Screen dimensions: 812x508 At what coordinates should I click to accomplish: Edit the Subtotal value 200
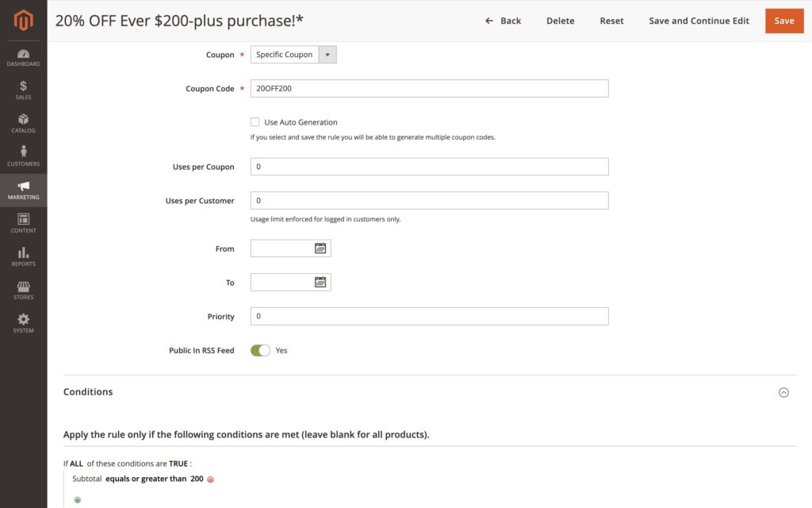197,479
